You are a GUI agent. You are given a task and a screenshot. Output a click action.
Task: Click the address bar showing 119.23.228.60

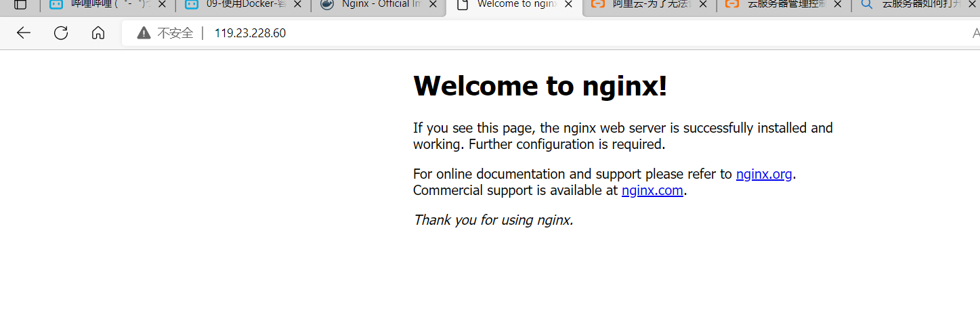coord(474,33)
